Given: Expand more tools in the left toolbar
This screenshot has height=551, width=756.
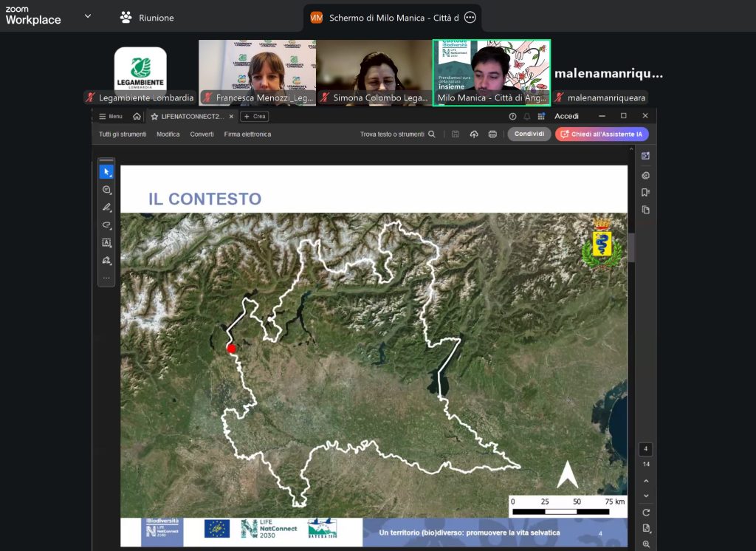Looking at the screenshot, I should [x=106, y=278].
